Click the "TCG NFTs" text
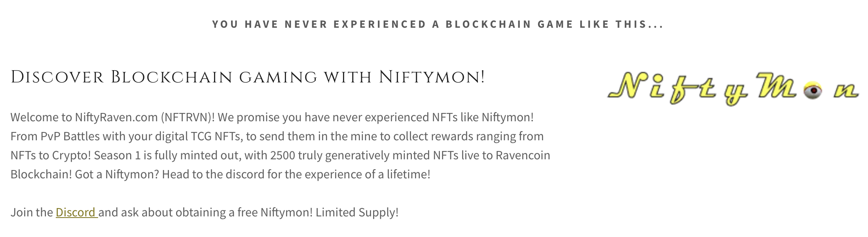The height and width of the screenshot is (237, 868). coord(216,136)
